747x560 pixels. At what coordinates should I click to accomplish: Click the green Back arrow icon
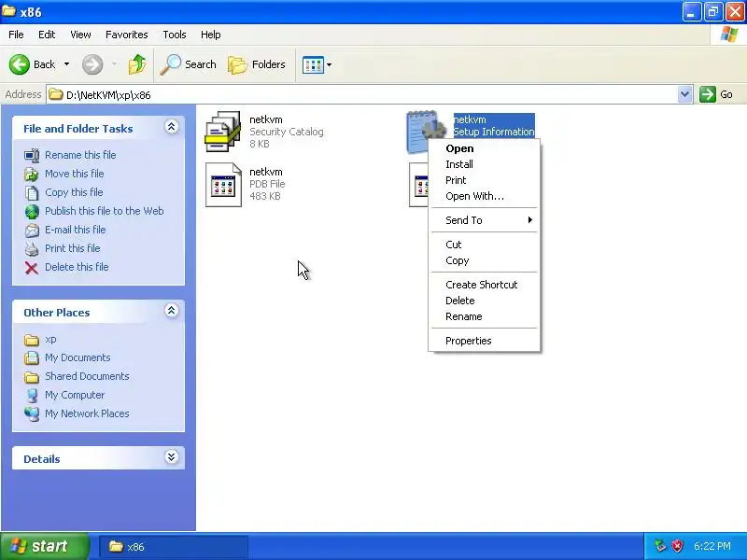point(20,64)
